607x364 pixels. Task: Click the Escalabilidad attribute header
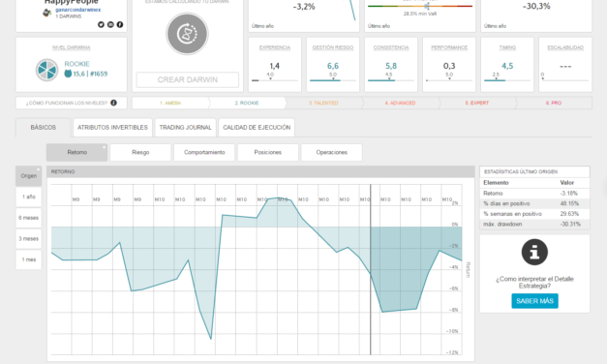click(565, 47)
